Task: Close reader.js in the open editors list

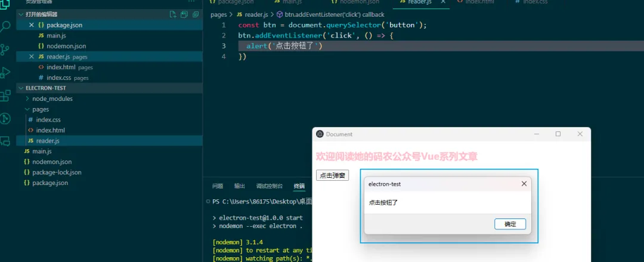Action: click(32, 57)
